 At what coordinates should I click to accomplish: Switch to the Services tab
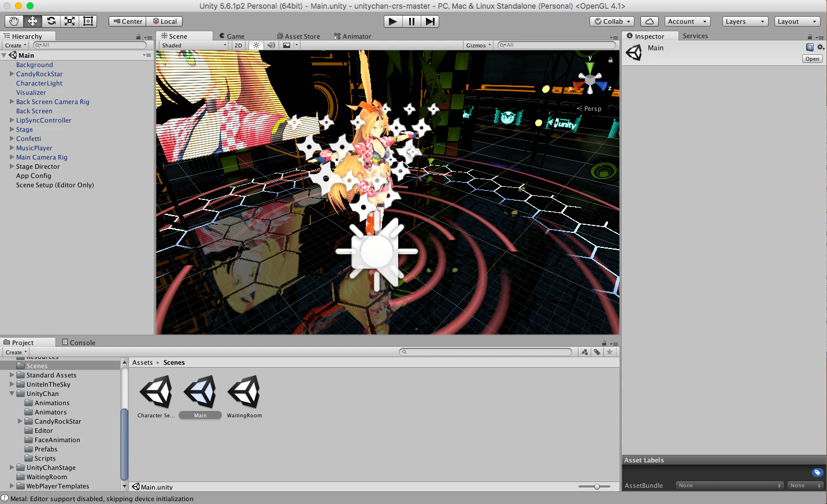coord(695,36)
